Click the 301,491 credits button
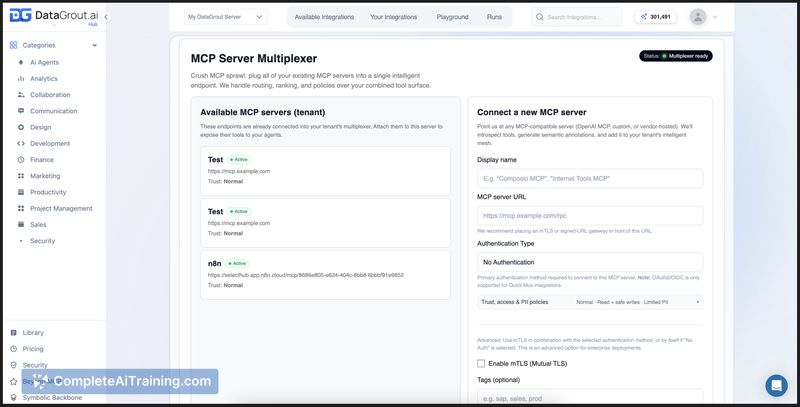 (x=655, y=17)
